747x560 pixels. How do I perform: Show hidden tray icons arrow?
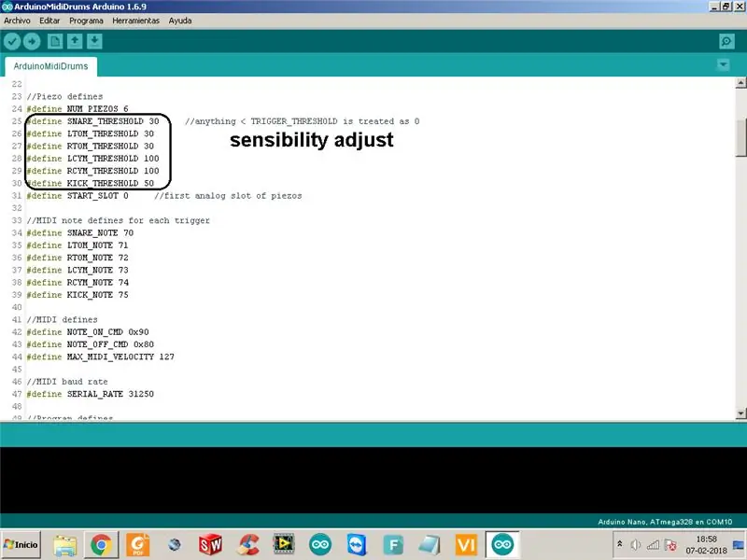click(x=620, y=544)
